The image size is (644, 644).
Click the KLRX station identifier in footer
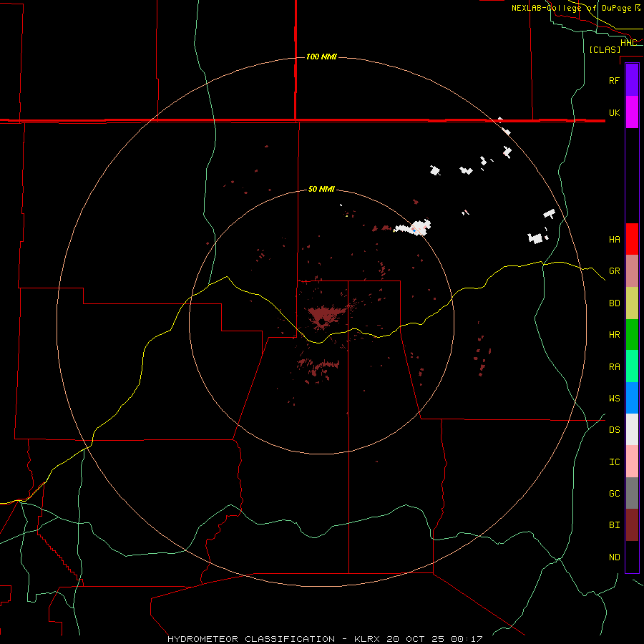coord(368,639)
